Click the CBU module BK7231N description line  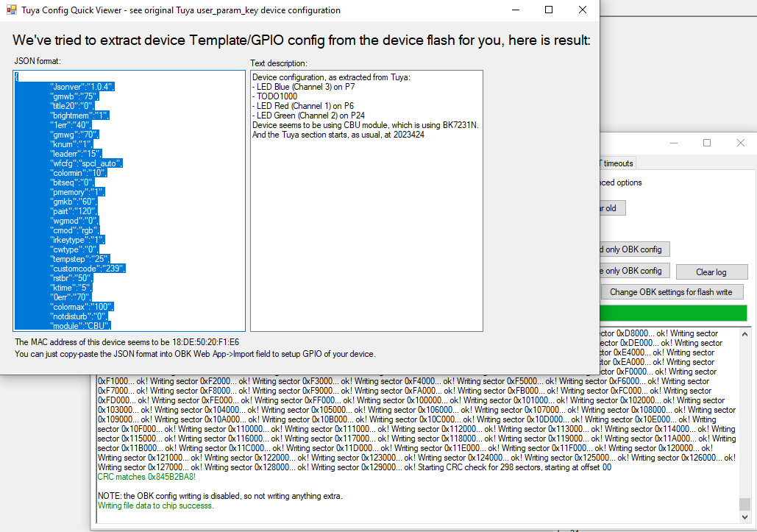pos(366,125)
